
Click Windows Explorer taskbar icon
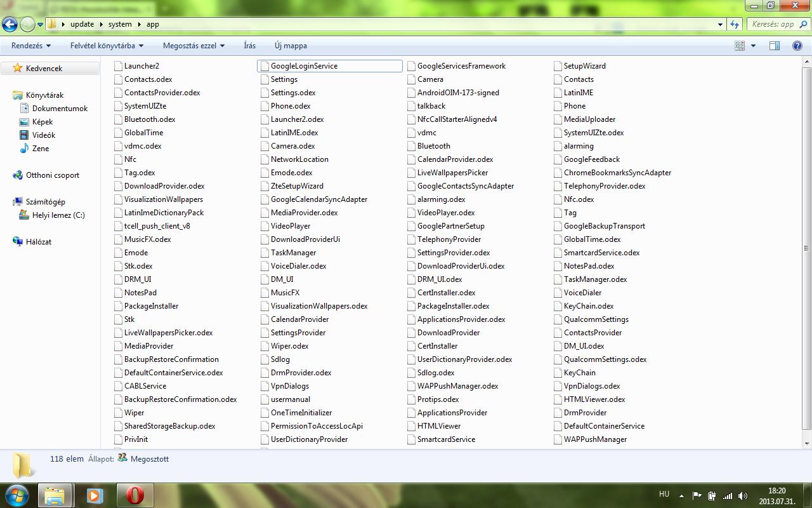55,495
